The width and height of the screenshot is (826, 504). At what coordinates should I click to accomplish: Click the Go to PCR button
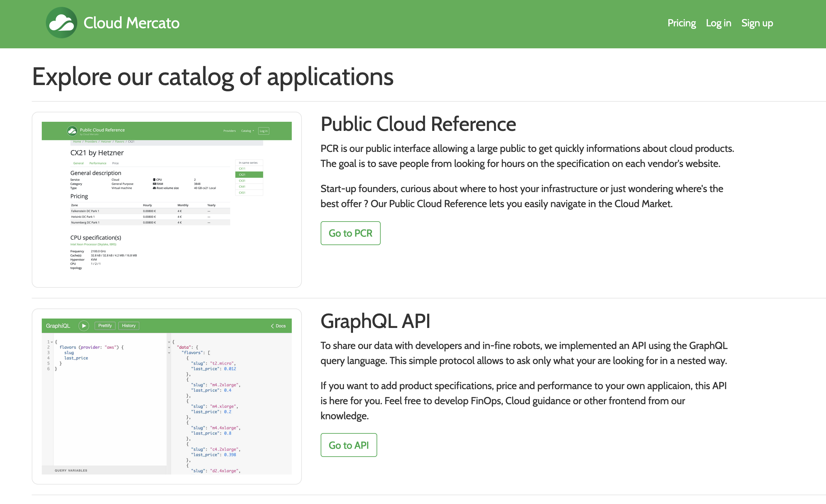point(350,233)
